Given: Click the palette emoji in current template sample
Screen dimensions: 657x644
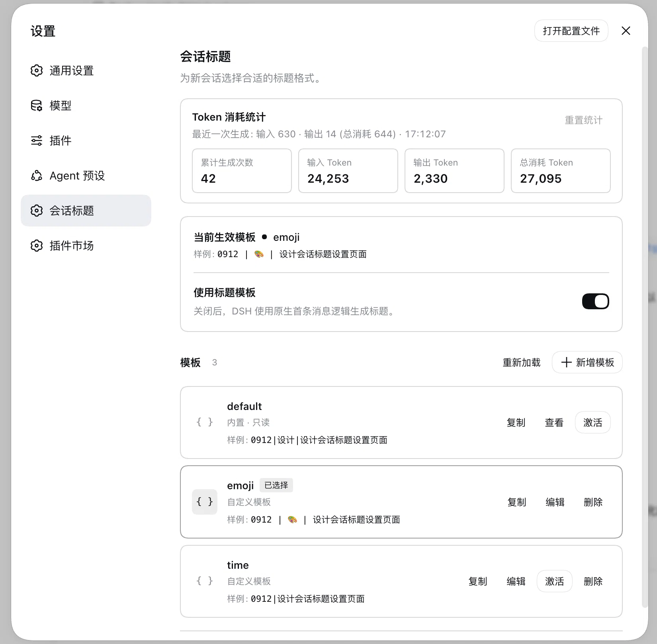Looking at the screenshot, I should tap(259, 254).
